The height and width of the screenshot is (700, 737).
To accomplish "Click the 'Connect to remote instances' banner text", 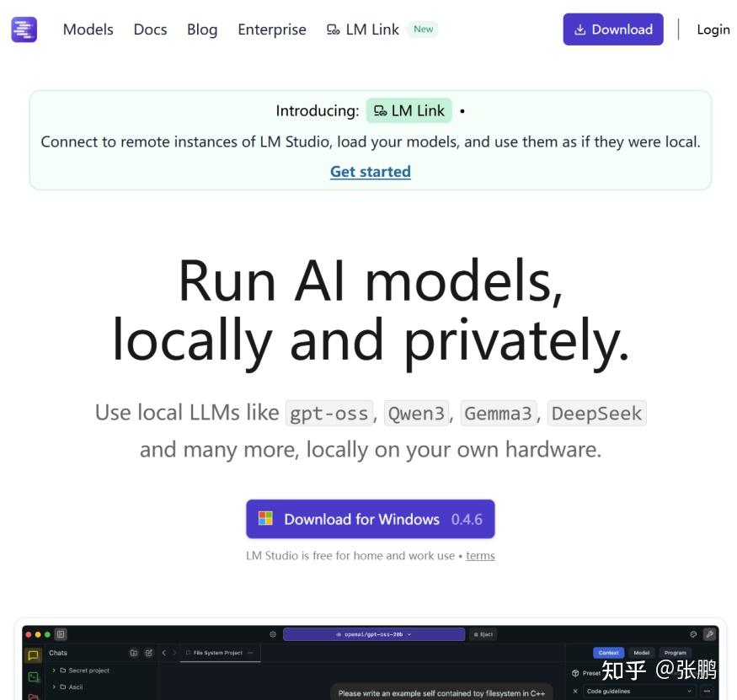I will pyautogui.click(x=371, y=142).
